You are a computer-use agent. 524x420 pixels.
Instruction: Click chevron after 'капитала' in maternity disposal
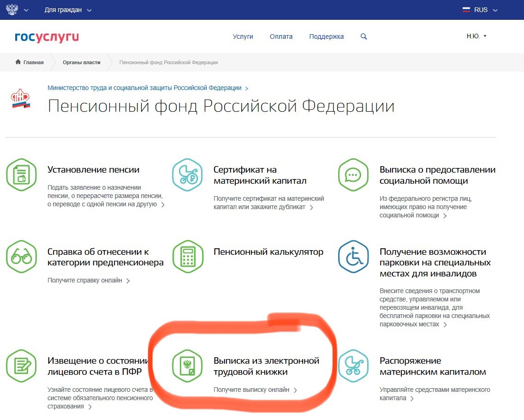click(x=412, y=399)
